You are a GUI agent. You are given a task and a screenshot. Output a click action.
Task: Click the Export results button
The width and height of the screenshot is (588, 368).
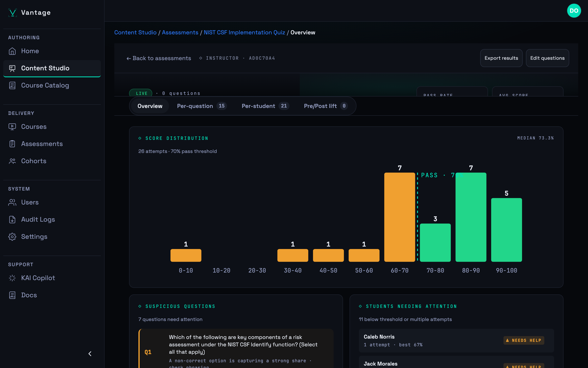coord(501,58)
